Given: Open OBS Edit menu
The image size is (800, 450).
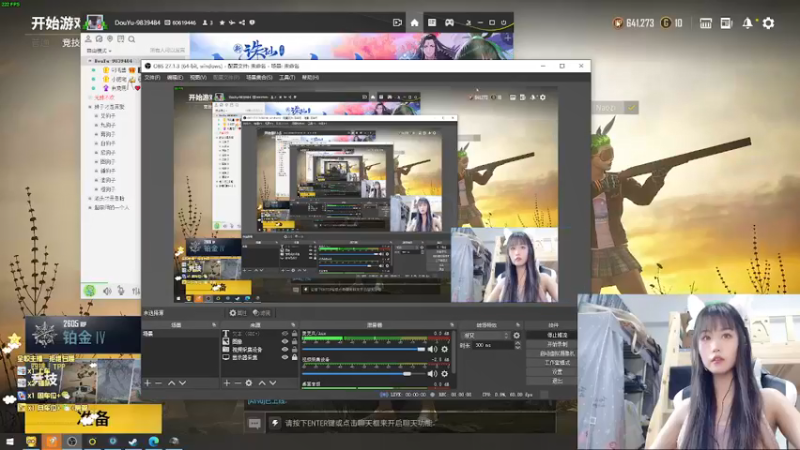Looking at the screenshot, I should pyautogui.click(x=174, y=78).
